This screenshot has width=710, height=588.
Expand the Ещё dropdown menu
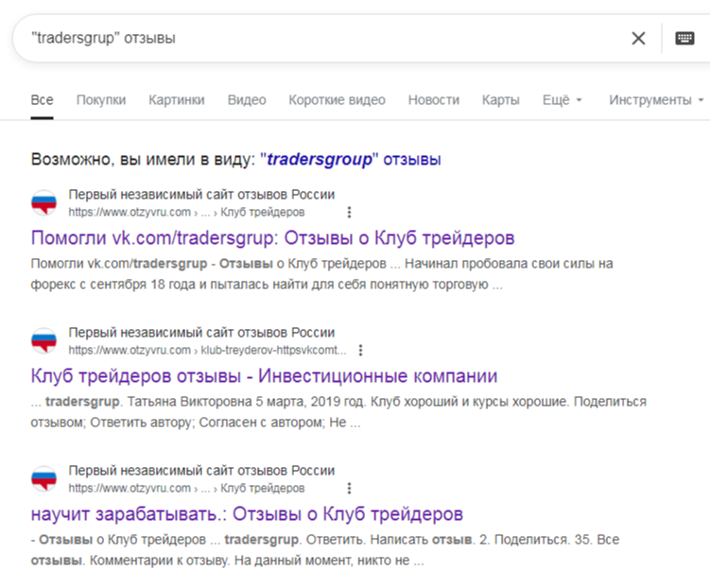(x=562, y=100)
